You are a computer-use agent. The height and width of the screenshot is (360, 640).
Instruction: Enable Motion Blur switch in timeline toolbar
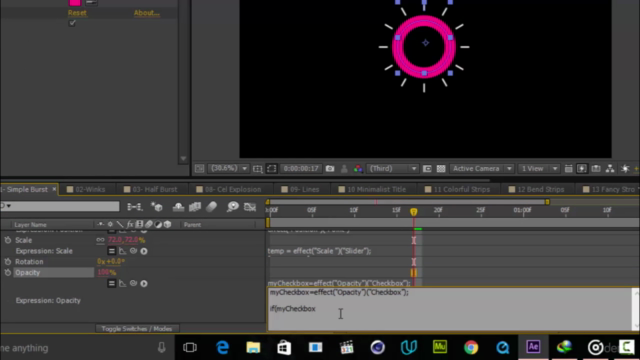pos(211,207)
